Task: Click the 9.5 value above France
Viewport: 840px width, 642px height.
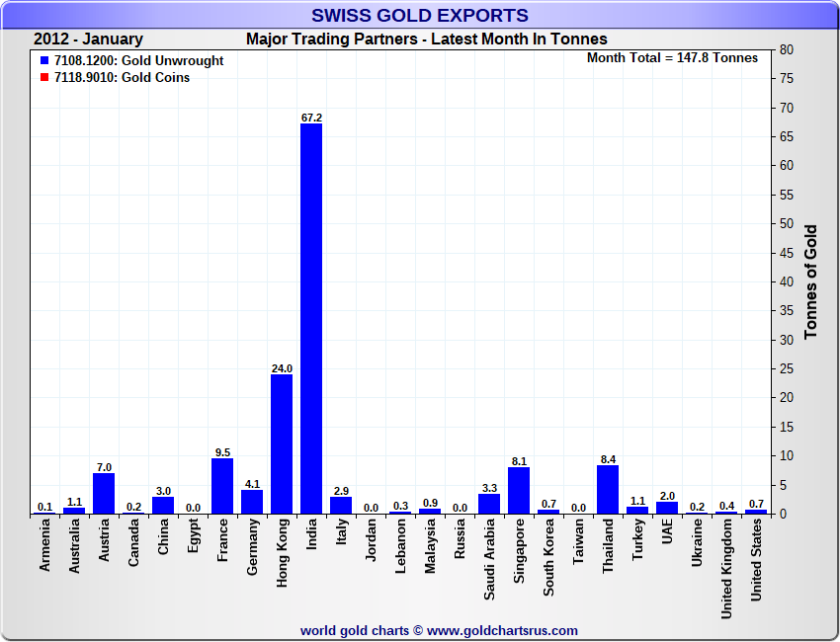Action: click(223, 452)
